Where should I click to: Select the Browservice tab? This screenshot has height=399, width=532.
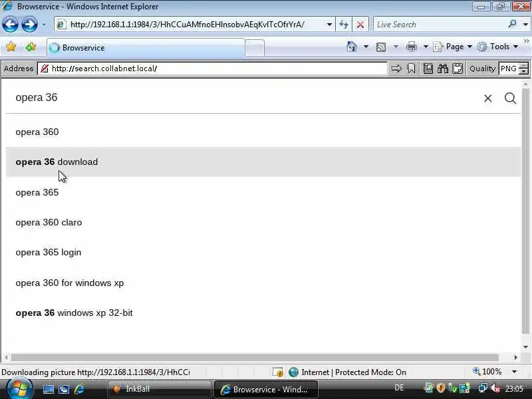pos(145,47)
